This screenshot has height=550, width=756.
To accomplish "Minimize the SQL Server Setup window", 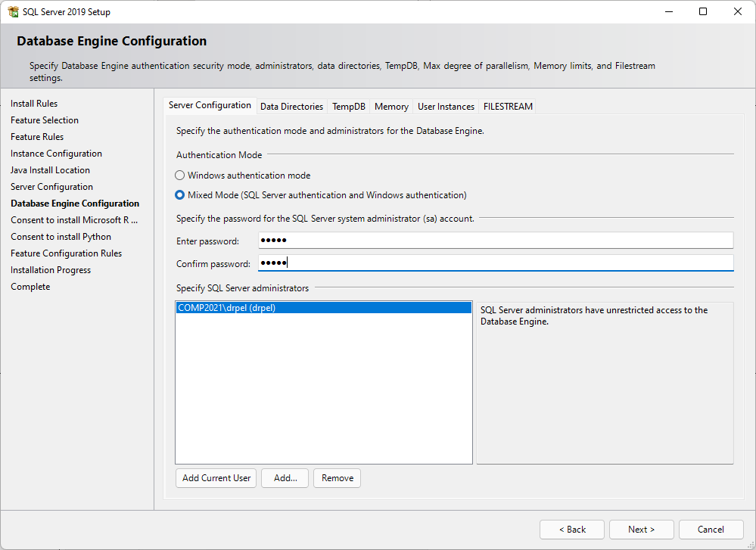I will coord(669,11).
